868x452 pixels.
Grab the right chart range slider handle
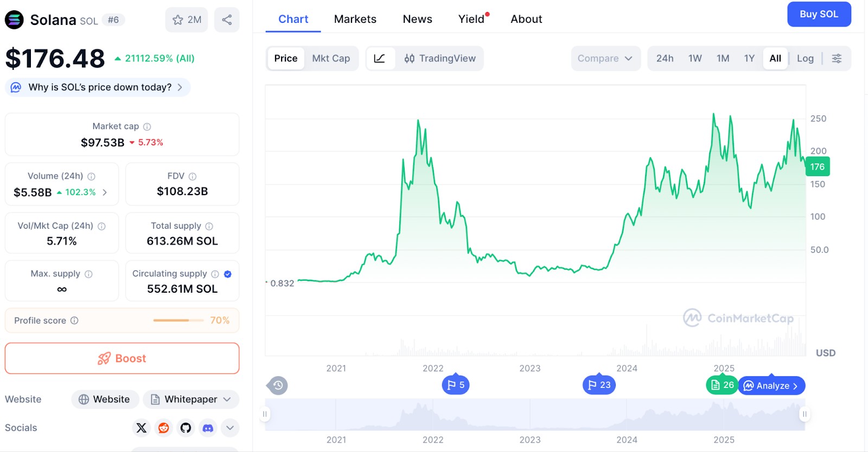[x=805, y=415]
